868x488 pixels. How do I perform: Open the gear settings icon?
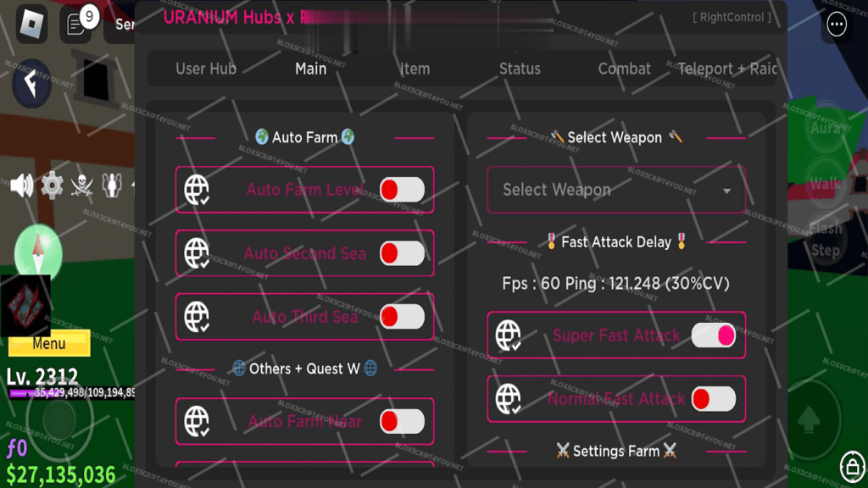(53, 184)
